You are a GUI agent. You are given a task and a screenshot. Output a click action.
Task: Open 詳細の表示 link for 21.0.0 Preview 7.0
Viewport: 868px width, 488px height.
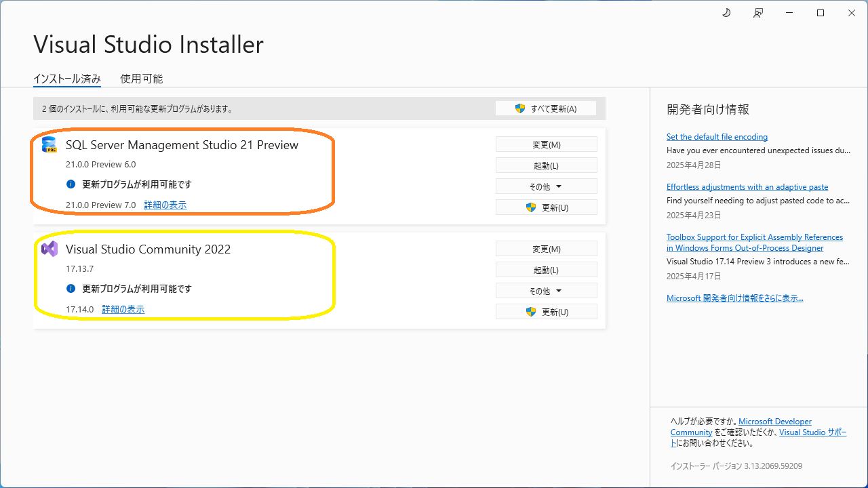pos(165,205)
